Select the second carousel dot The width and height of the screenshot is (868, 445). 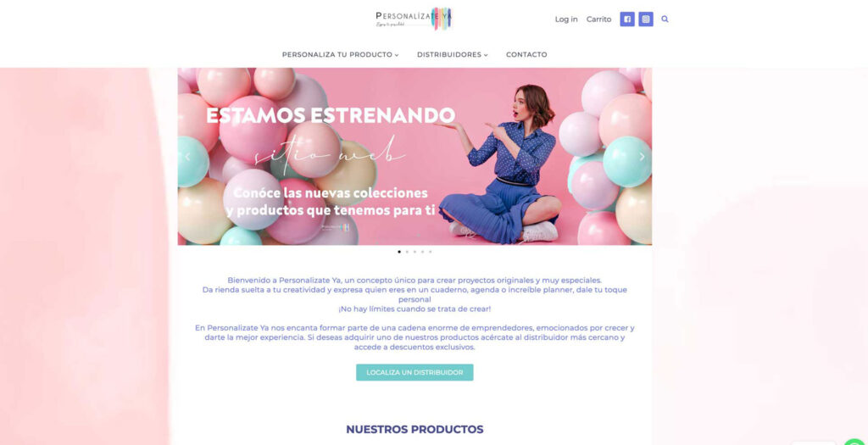tap(407, 252)
